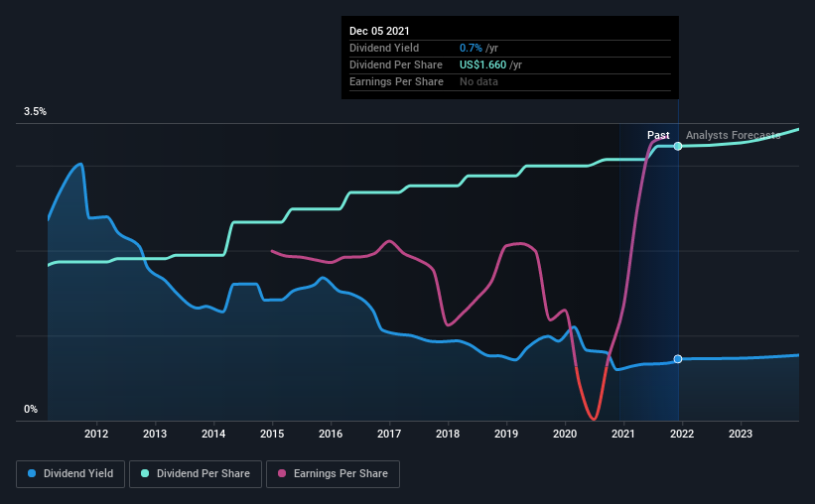The image size is (815, 504).
Task: Click the 3.5% y-axis label
Action: tap(35, 112)
